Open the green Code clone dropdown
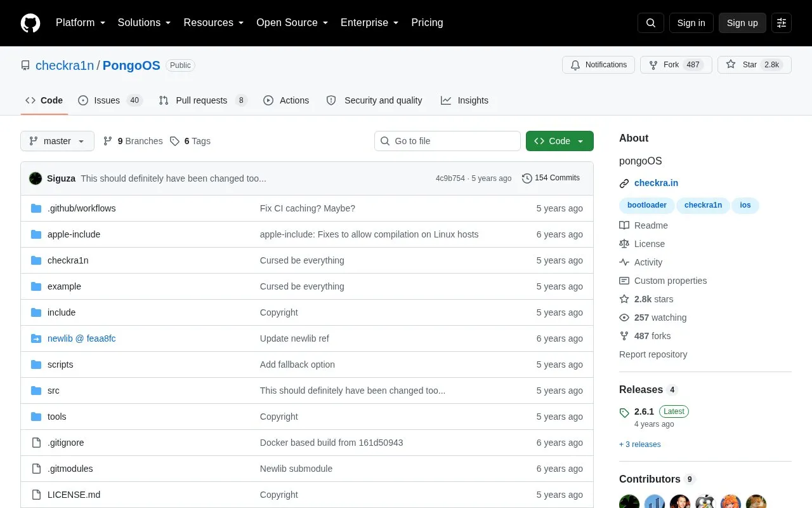The image size is (812, 508). click(x=560, y=141)
